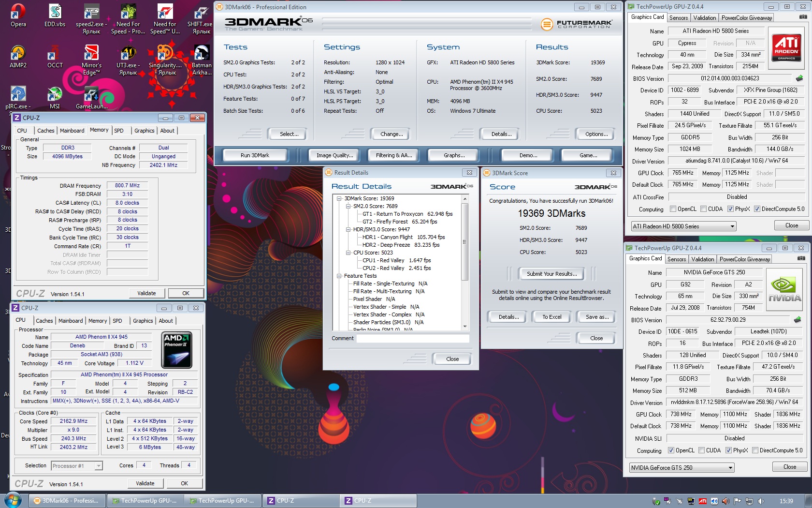Collapse the CPU Score: 5023 tree node
The width and height of the screenshot is (812, 508).
348,253
